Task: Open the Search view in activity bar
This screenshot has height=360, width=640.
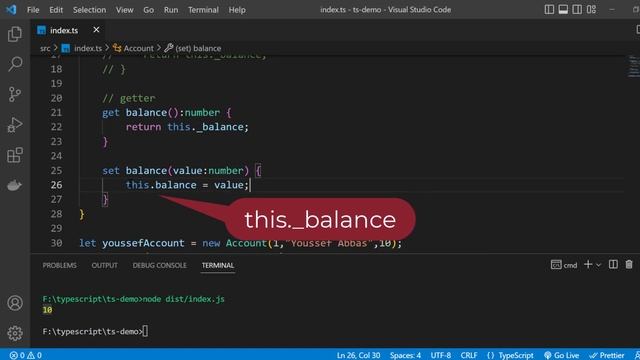Action: [x=15, y=64]
